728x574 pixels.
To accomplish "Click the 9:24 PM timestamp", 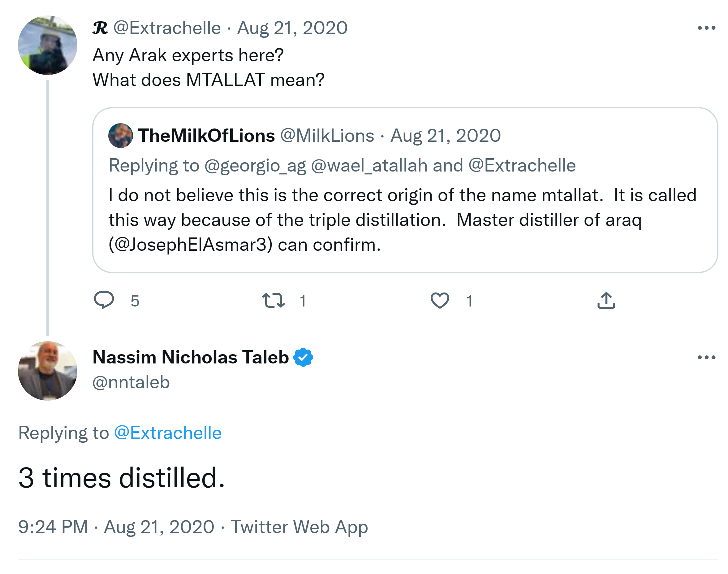I will (53, 527).
